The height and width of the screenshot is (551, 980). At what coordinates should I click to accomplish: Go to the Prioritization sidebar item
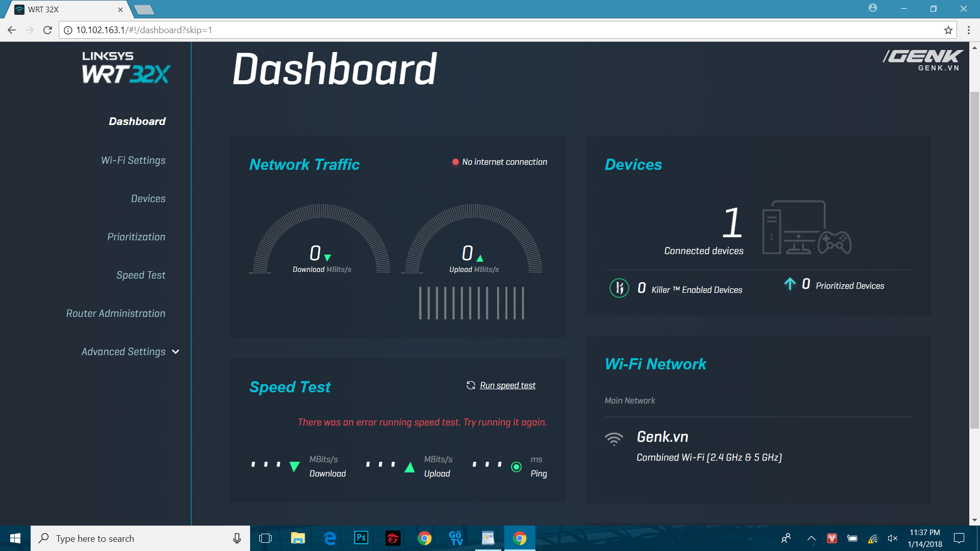[x=136, y=237]
